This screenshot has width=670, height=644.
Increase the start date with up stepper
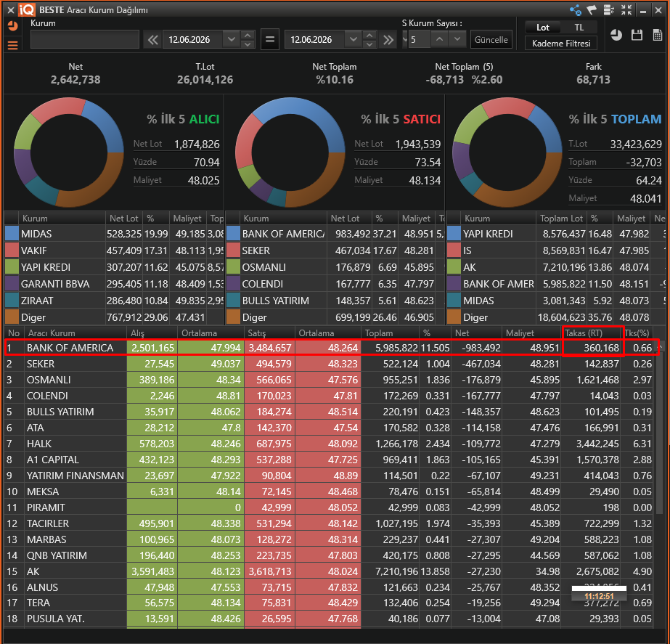(x=248, y=36)
